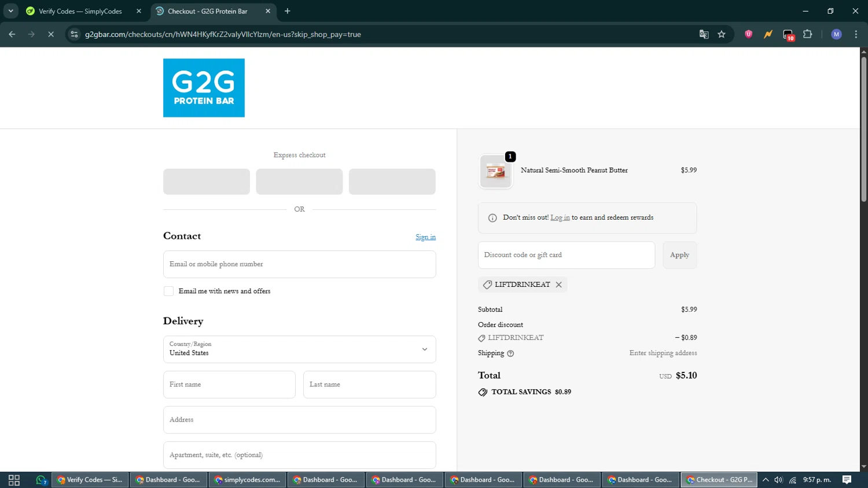The width and height of the screenshot is (868, 488).
Task: Open the Extensions puzzle piece menu
Action: coord(808,34)
